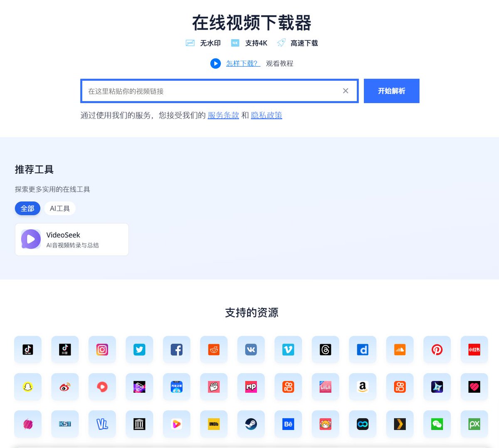This screenshot has height=448, width=499.
Task: Open the 怎样下载? link
Action: (243, 63)
